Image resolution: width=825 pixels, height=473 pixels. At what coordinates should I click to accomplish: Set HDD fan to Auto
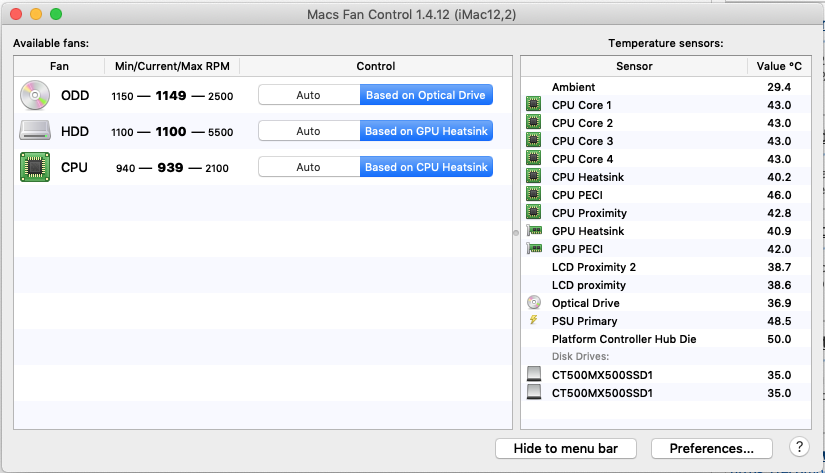tap(309, 130)
